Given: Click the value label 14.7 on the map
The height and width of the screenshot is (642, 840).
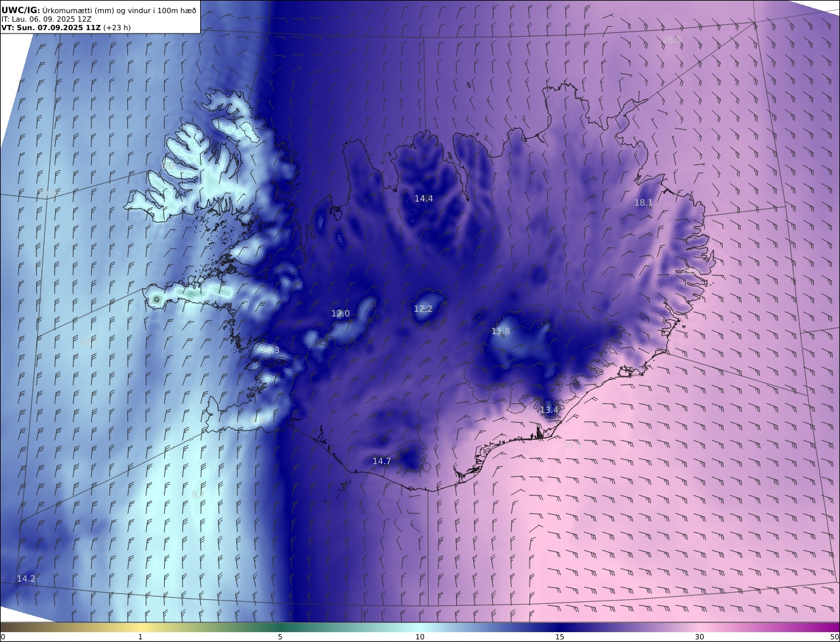Looking at the screenshot, I should [x=382, y=461].
